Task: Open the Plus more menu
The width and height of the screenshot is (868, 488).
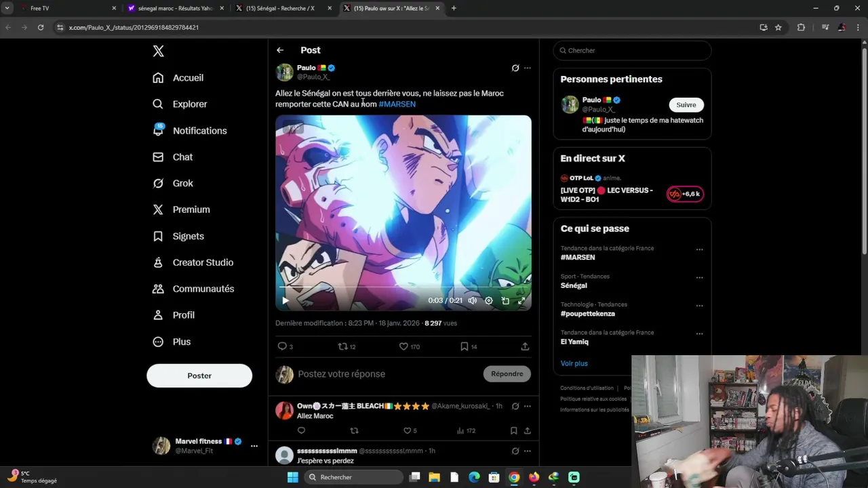Action: tap(172, 342)
